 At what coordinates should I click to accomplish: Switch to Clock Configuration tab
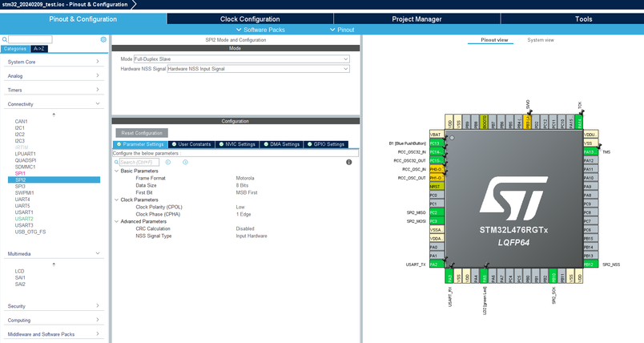tap(250, 19)
